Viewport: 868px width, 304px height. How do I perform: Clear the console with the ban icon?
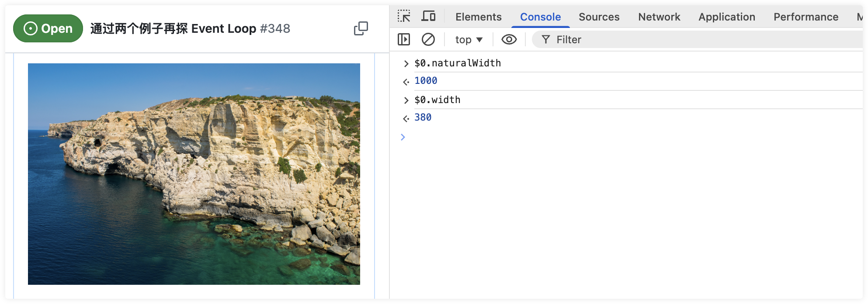(x=428, y=40)
